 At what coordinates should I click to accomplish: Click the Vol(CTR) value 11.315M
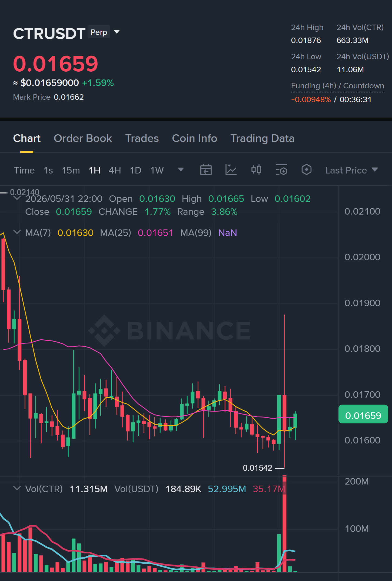click(89, 489)
